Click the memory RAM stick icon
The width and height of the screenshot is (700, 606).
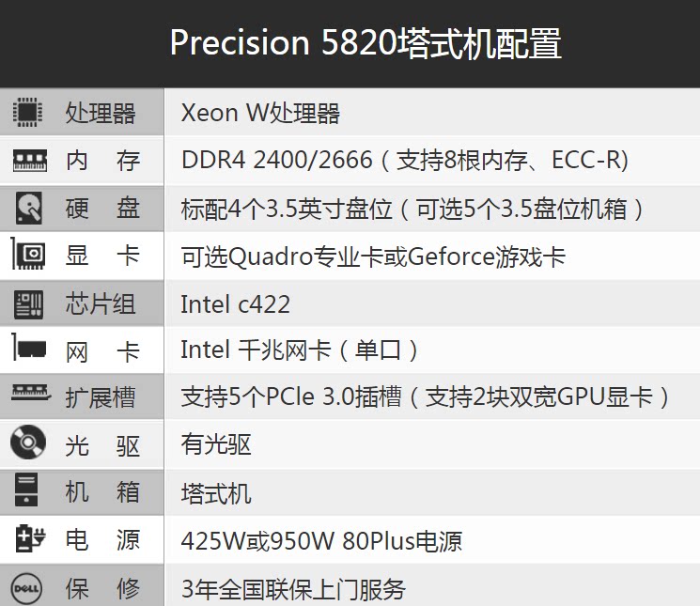point(28,162)
